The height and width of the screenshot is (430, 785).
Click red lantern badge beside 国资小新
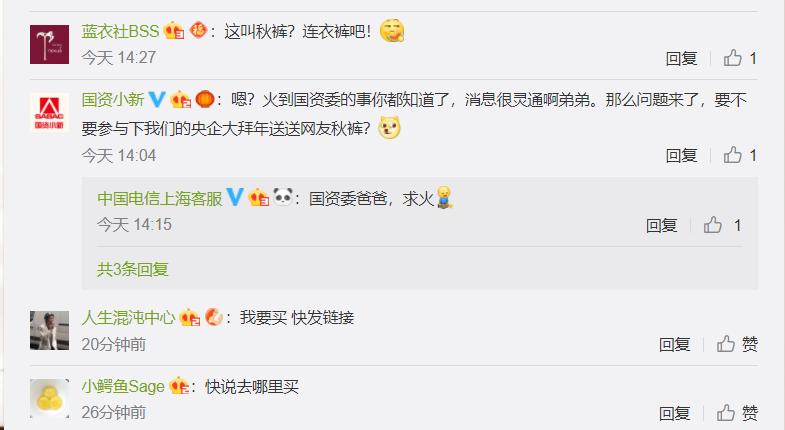click(205, 99)
